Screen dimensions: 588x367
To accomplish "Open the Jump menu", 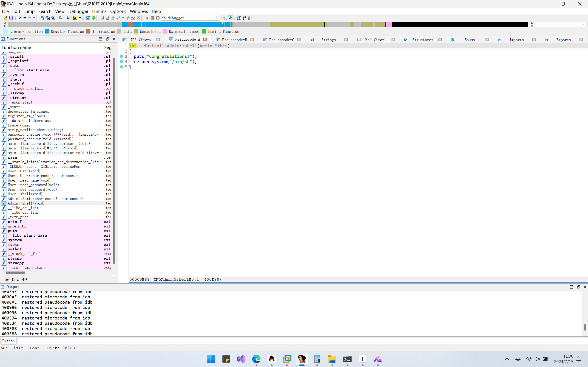I will coord(29,11).
